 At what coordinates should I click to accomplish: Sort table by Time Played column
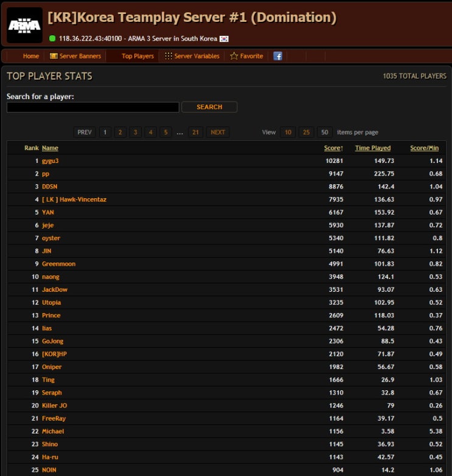[373, 148]
